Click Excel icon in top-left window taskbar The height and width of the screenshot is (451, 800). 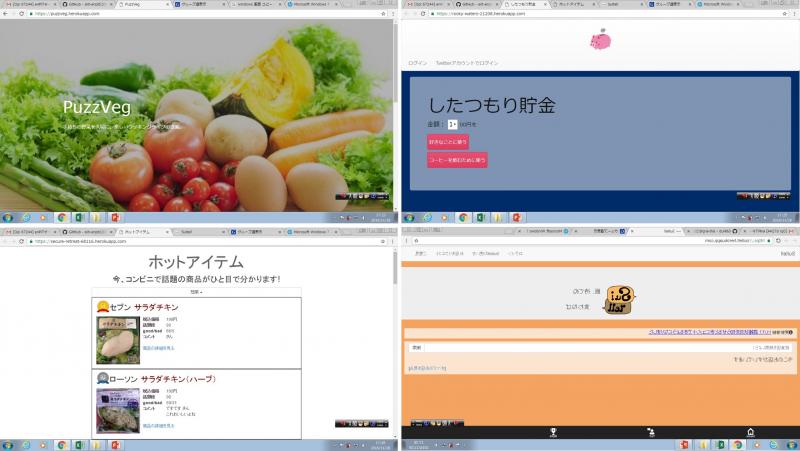(80, 217)
